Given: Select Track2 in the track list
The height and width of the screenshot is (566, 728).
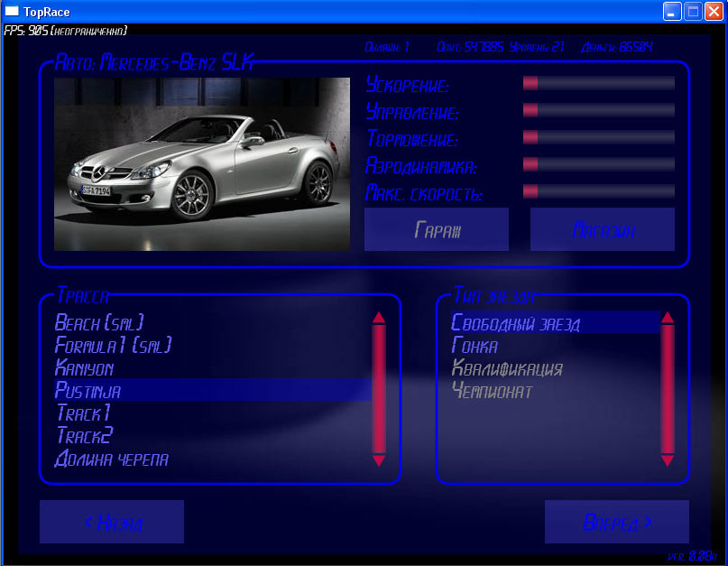Looking at the screenshot, I should 213,436.
